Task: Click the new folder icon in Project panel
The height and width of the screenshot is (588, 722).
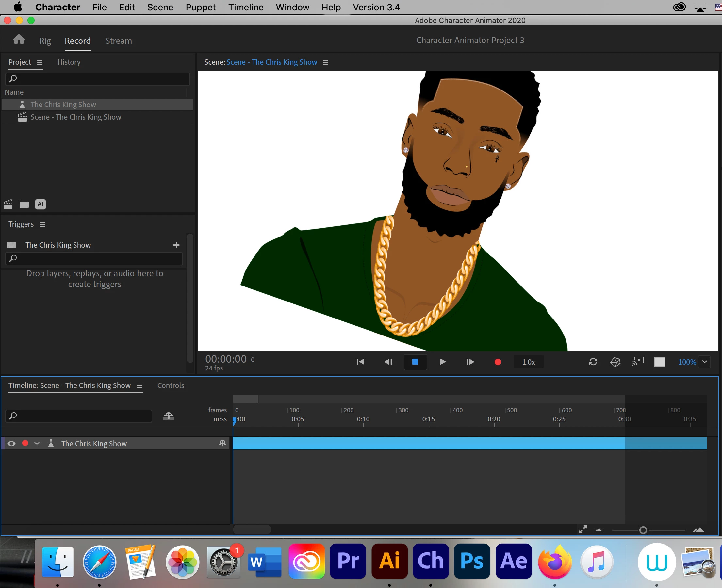Action: [24, 204]
